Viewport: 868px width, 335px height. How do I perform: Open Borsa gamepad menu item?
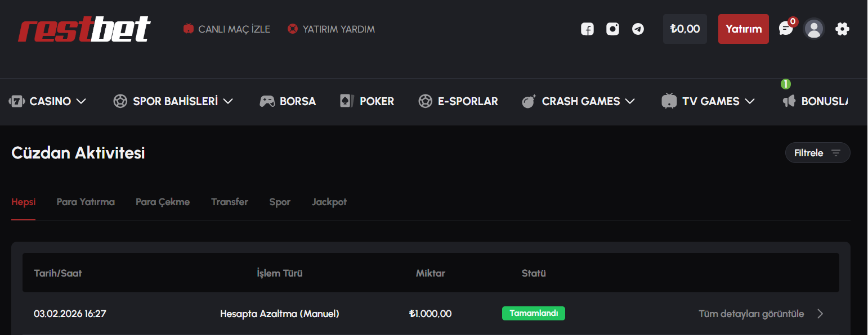(288, 101)
